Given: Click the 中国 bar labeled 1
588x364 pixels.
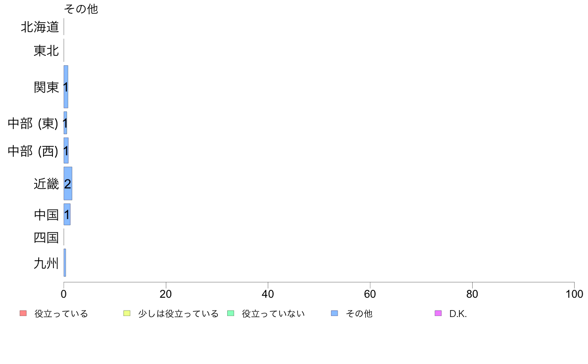Looking at the screenshot, I should click(x=67, y=215).
